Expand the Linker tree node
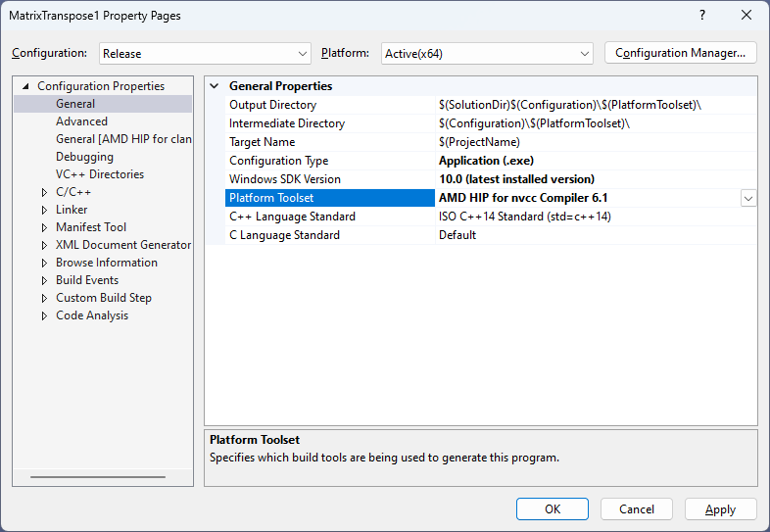Image resolution: width=770 pixels, height=532 pixels. pos(44,210)
